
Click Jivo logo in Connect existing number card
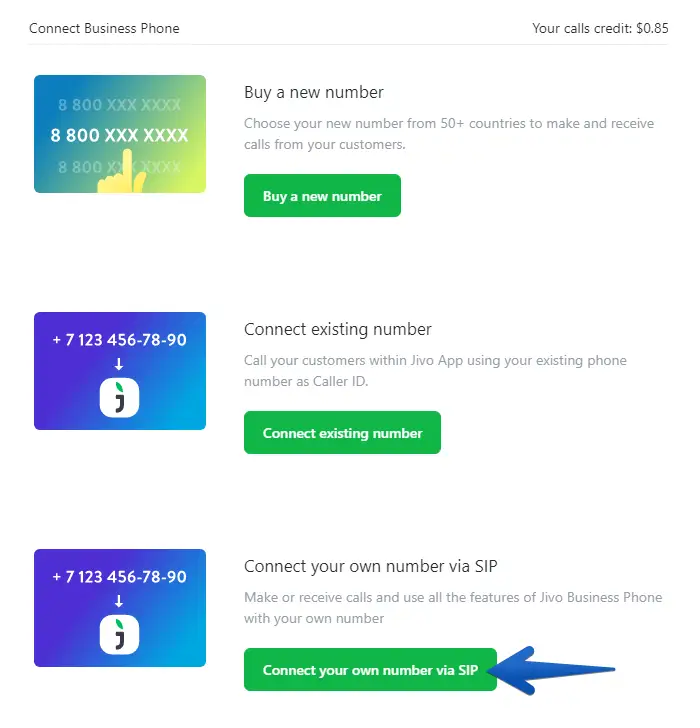(120, 398)
